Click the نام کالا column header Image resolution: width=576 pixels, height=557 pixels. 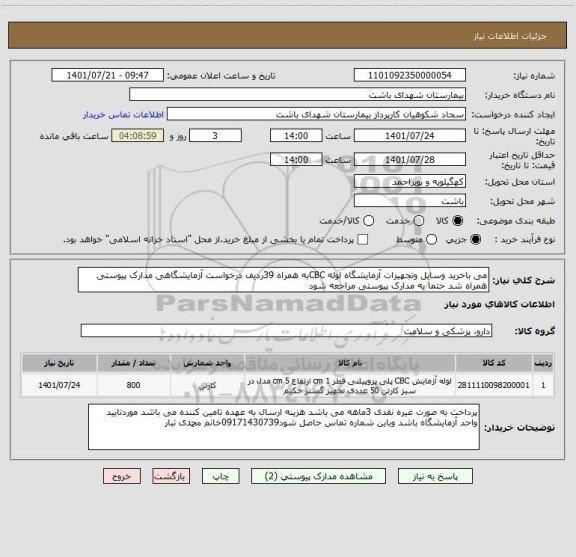pyautogui.click(x=350, y=363)
